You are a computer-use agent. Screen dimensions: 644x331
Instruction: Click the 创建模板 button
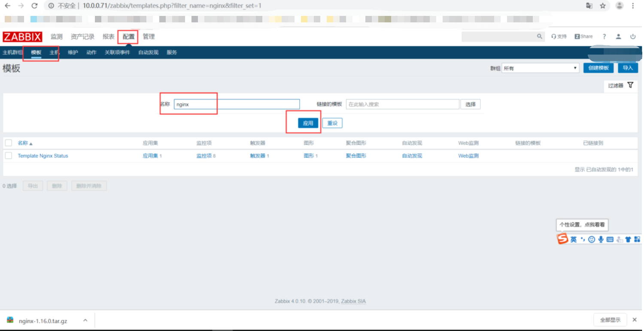[598, 68]
